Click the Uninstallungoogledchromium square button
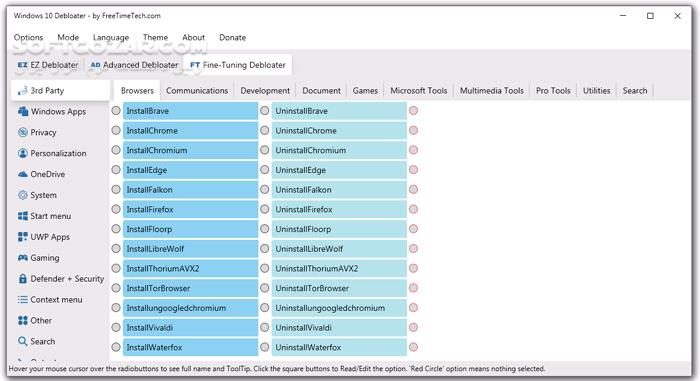700x381 pixels. [339, 308]
